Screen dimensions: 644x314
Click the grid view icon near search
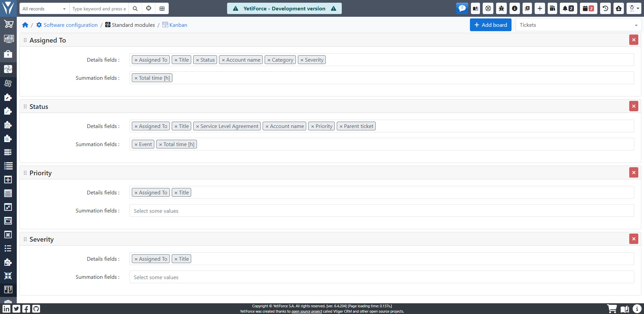[x=162, y=8]
